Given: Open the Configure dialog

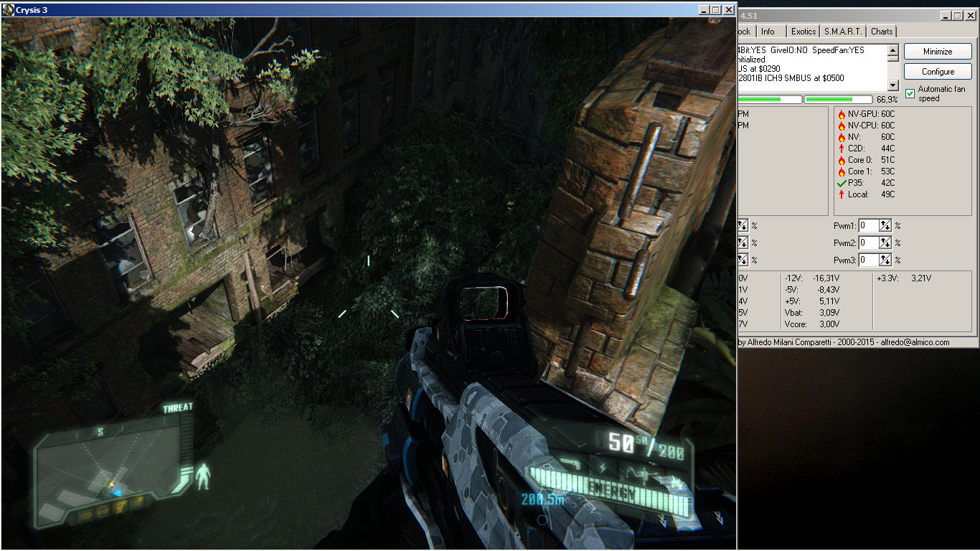Looking at the screenshot, I should tap(938, 72).
